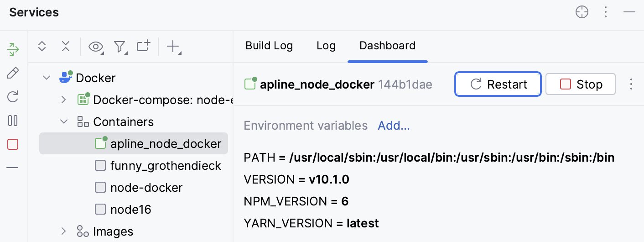Select the funny_grothendieck container
The width and height of the screenshot is (644, 242).
point(166,166)
